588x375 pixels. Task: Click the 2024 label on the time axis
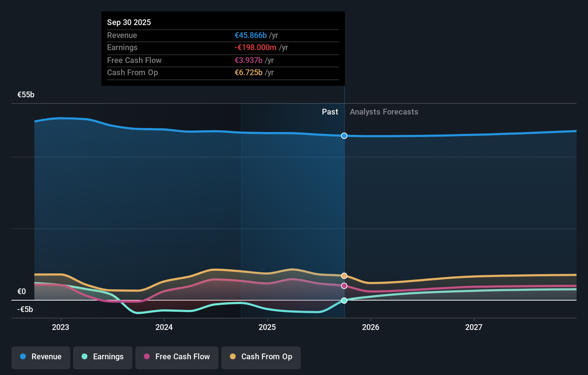pyautogui.click(x=164, y=327)
